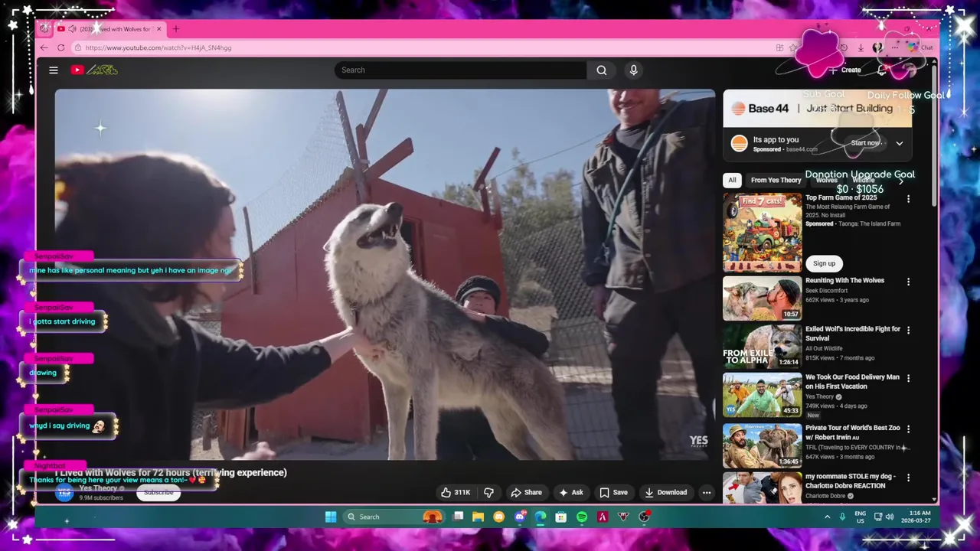Open more video actions (three dots)
The width and height of the screenshot is (980, 551).
click(707, 493)
